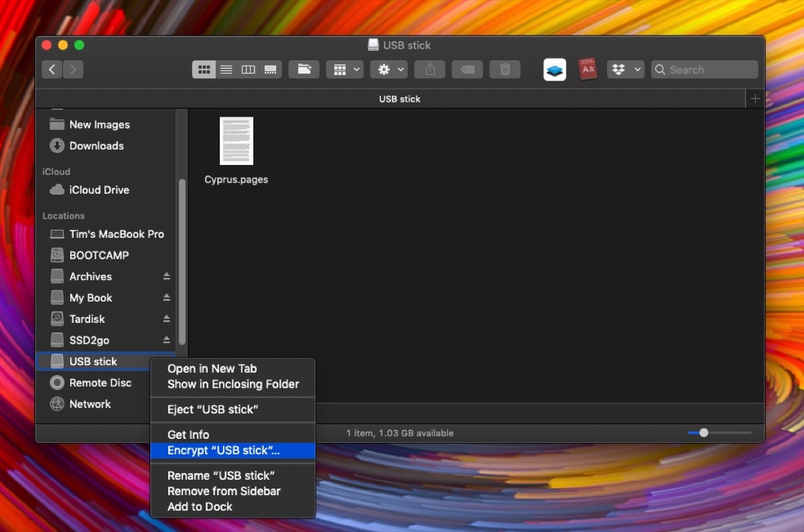Click the back navigation arrow
This screenshot has height=532, width=804.
52,69
